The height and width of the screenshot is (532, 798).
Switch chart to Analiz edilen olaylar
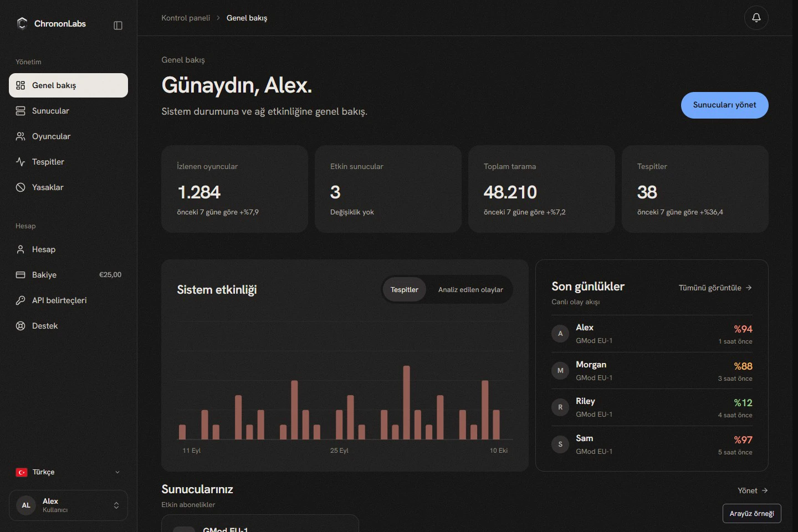470,290
